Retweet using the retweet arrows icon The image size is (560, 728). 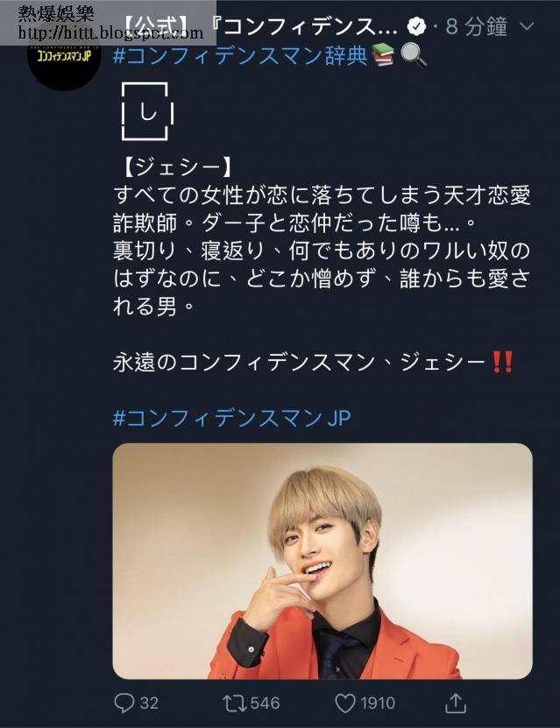(x=236, y=703)
